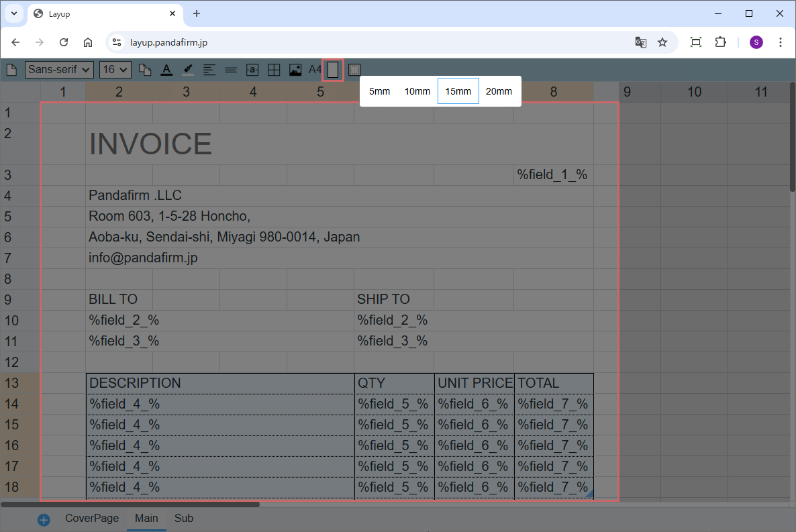
Task: Click the copy format icon
Action: (145, 70)
